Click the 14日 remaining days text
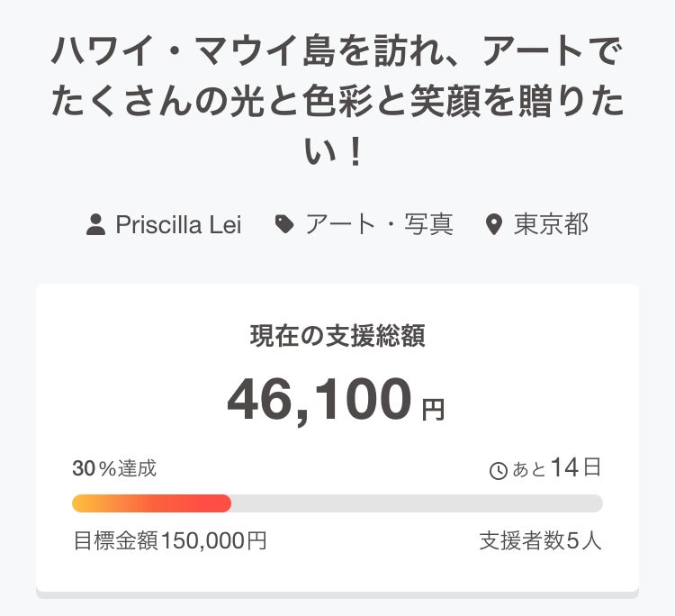This screenshot has width=675, height=616. pyautogui.click(x=576, y=468)
